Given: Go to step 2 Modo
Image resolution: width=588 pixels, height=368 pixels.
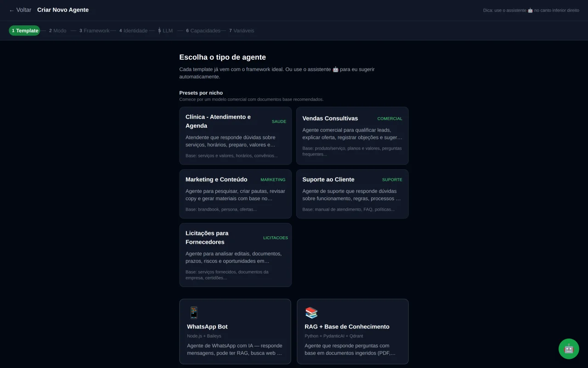Looking at the screenshot, I should click(58, 31).
